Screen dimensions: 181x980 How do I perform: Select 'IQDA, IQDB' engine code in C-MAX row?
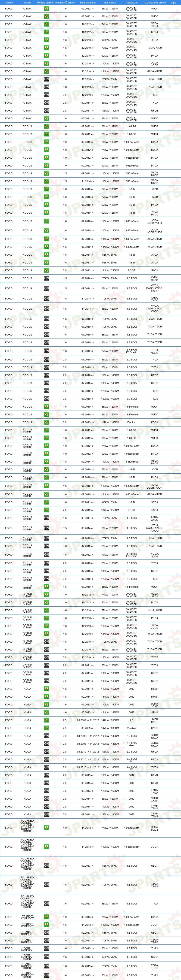coord(154,48)
